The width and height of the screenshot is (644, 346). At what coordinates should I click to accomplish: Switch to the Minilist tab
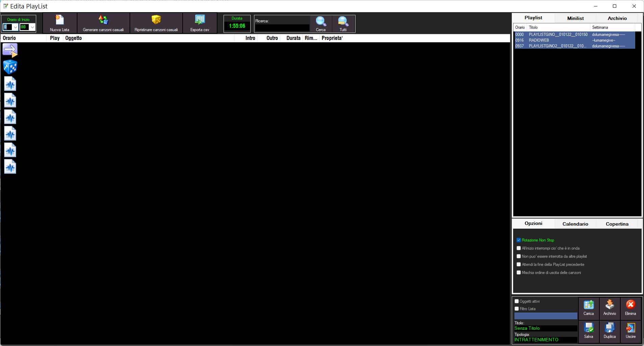575,18
